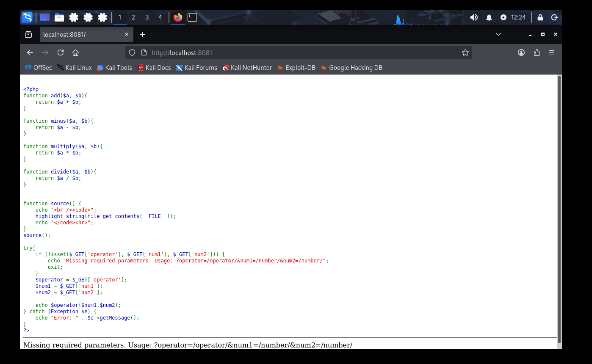The width and height of the screenshot is (592, 364).
Task: Open the Extensions puzzle icon
Action: pyautogui.click(x=537, y=52)
